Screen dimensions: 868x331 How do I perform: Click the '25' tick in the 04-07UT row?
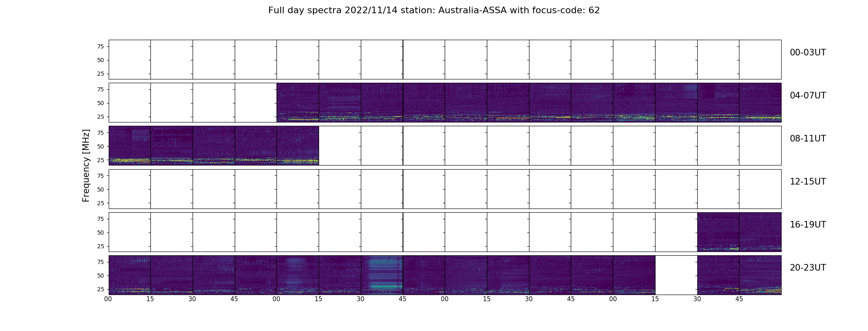pos(100,117)
